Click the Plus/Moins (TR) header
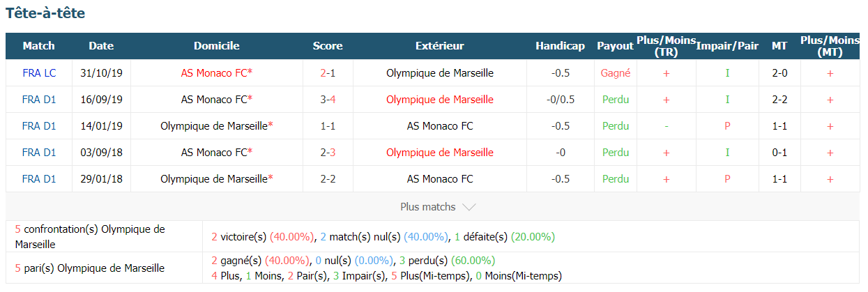868x292 pixels. tap(667, 46)
